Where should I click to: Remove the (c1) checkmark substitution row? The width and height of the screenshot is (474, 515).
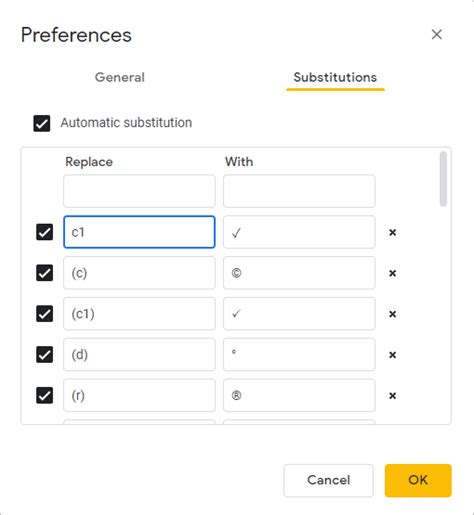tap(392, 314)
